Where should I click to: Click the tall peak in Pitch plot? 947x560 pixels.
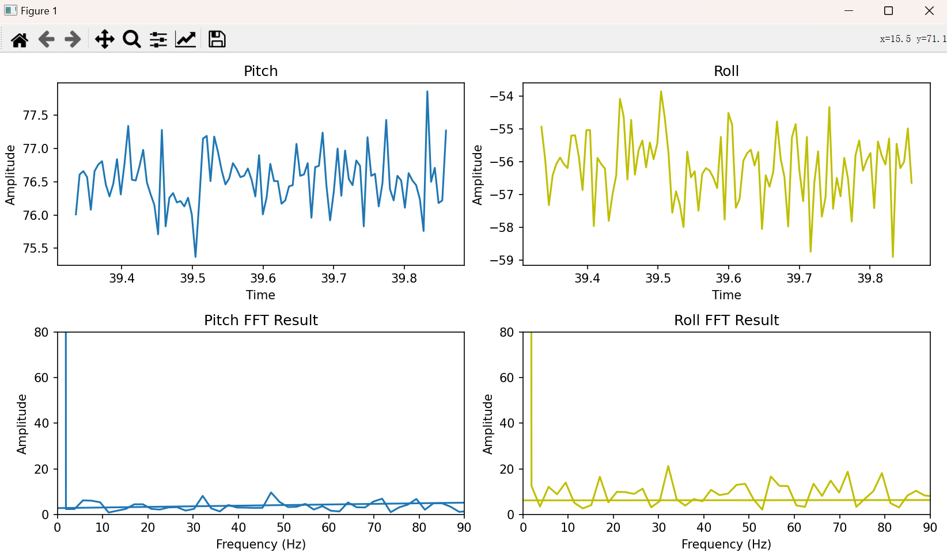point(427,92)
